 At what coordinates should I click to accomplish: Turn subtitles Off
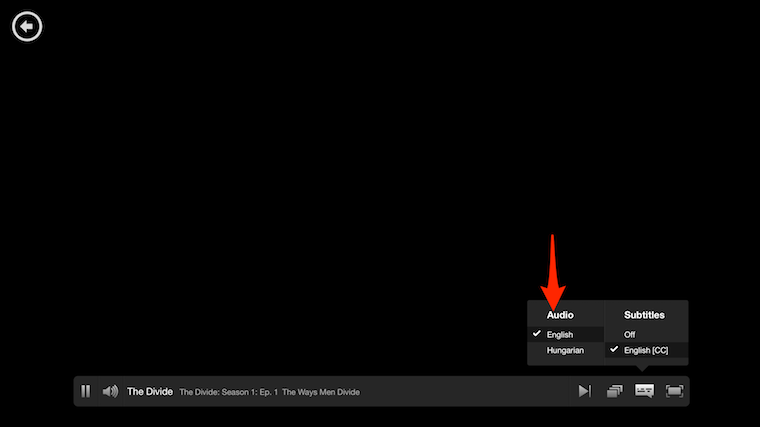pyautogui.click(x=630, y=334)
